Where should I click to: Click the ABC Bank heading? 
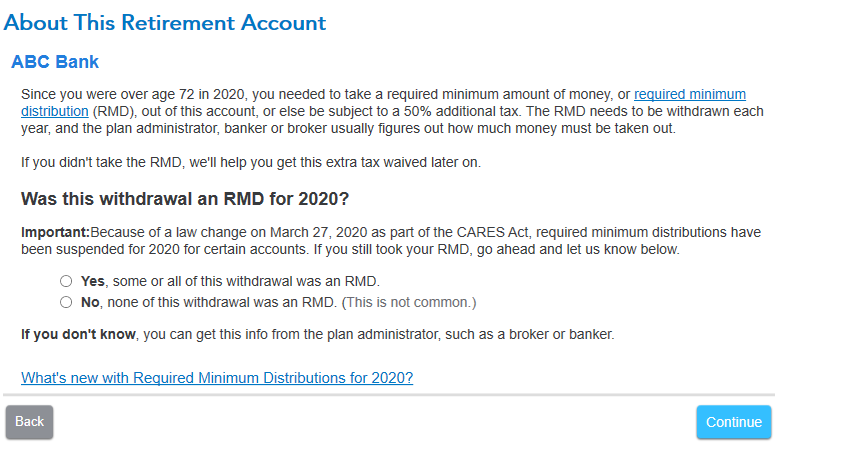55,62
